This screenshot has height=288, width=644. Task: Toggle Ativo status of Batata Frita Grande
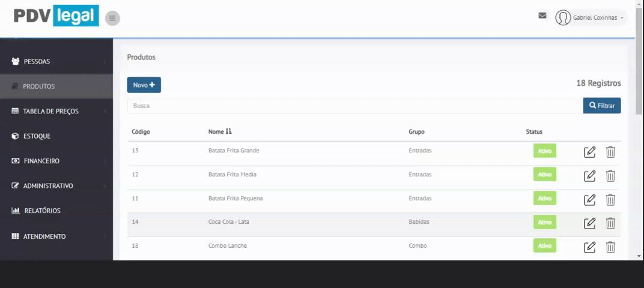[x=544, y=151]
